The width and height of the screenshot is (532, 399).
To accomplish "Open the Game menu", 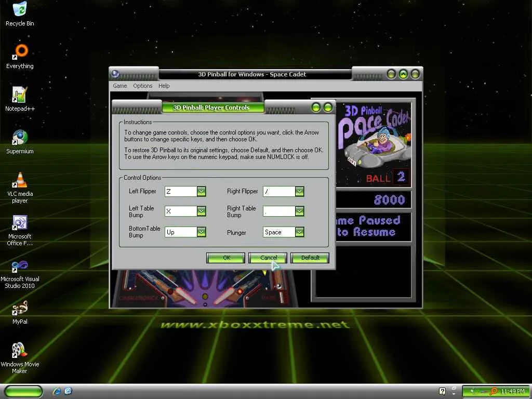I will pyautogui.click(x=120, y=86).
